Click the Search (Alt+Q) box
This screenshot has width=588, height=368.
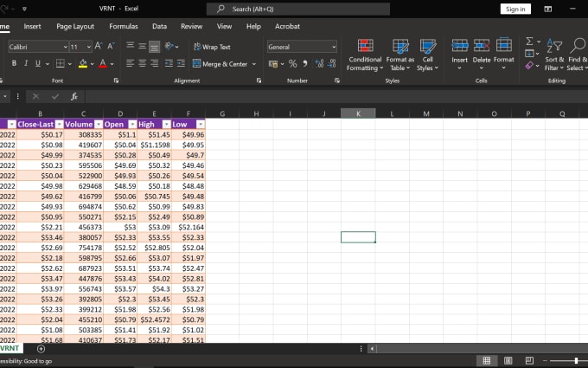(298, 9)
